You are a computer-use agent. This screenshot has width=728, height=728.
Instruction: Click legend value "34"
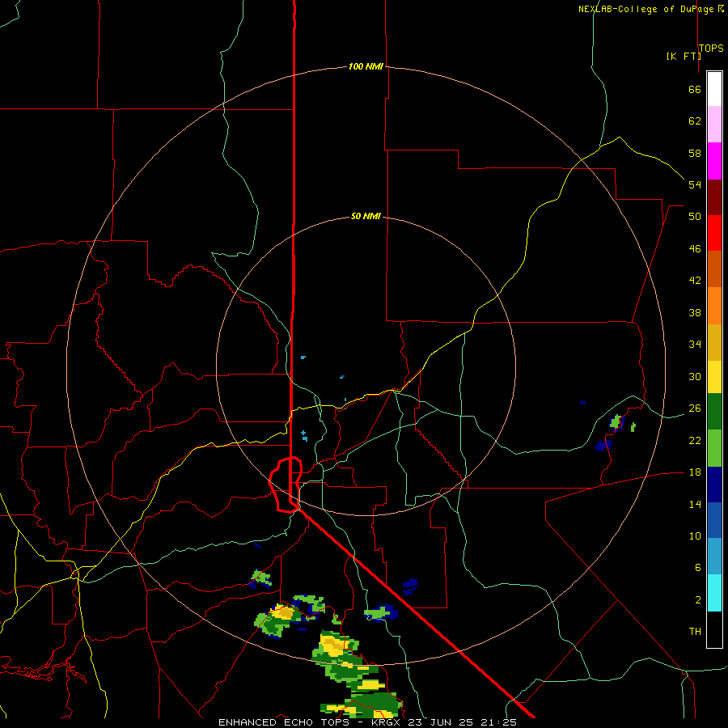click(695, 344)
